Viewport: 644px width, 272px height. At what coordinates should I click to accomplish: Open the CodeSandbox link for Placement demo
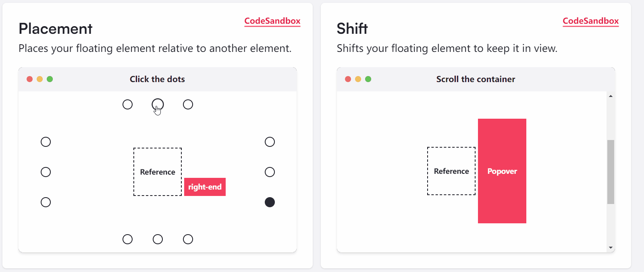pyautogui.click(x=272, y=21)
